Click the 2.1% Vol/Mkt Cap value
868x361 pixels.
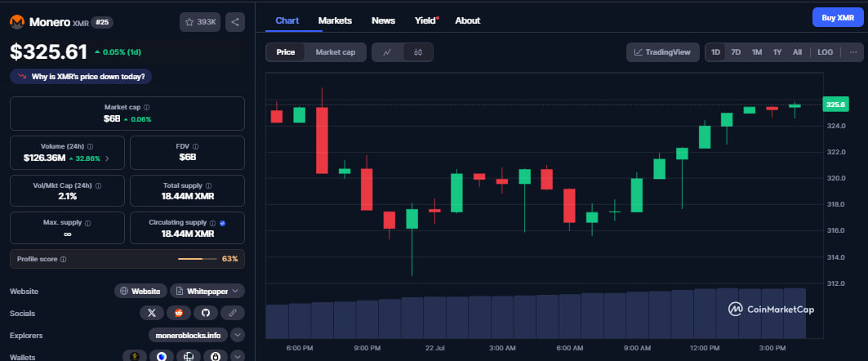click(x=67, y=197)
